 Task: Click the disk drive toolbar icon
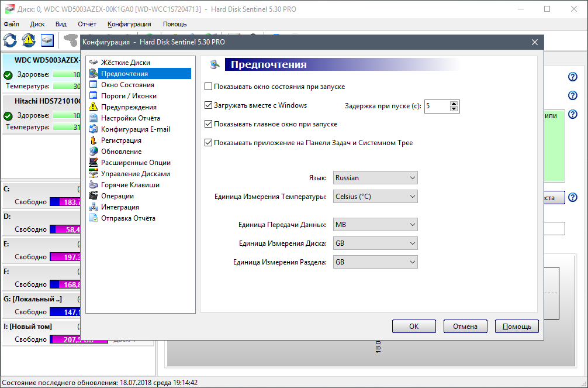(47, 40)
